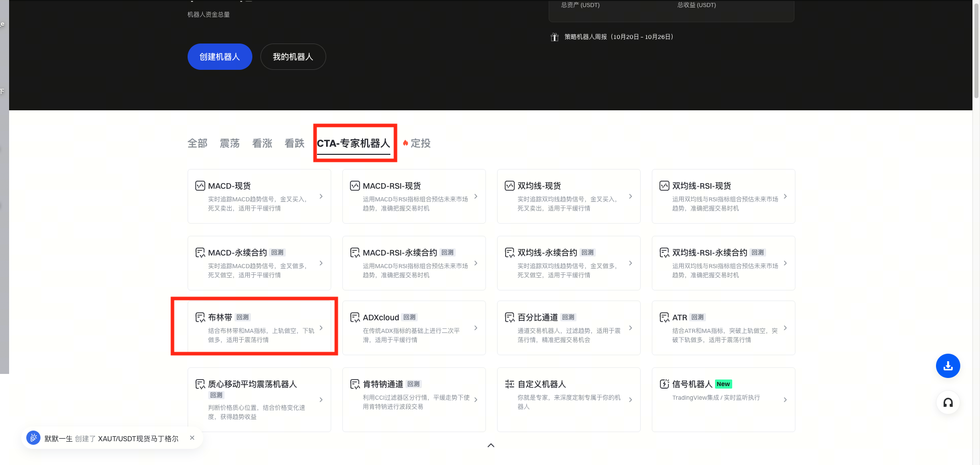Open the 肯特钠通道 card chevron
Viewport: 980px width, 465px height.
point(475,400)
